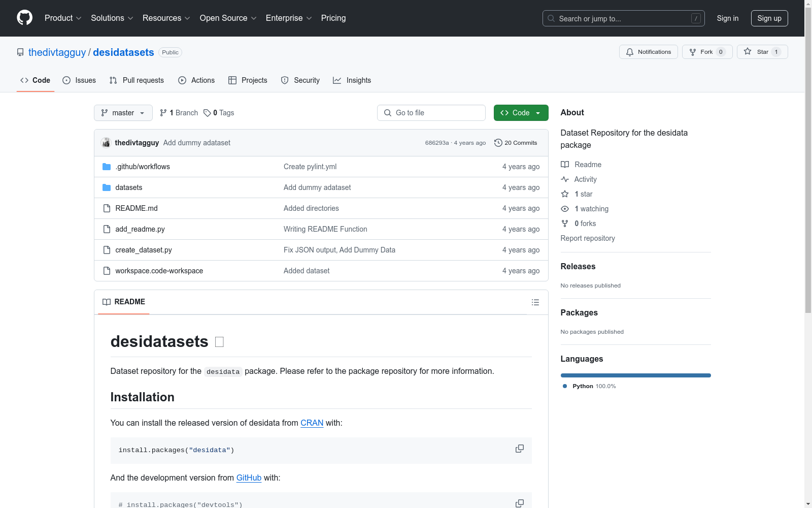812x508 pixels.
Task: Click the pulse icon beside Activity
Action: pos(565,179)
